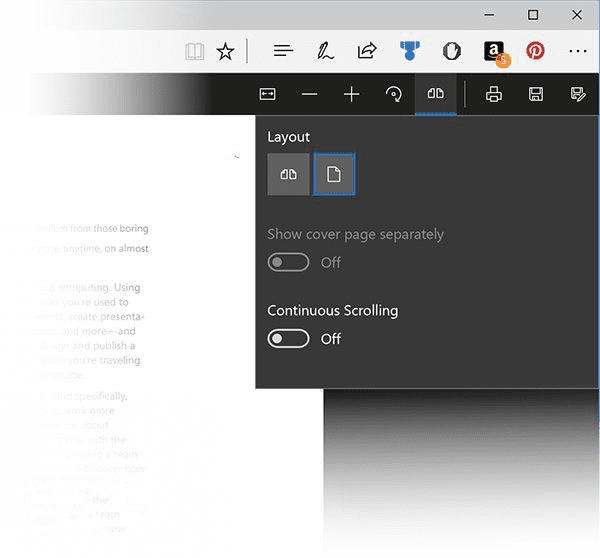Screen dimensions: 600x558
Task: Open the Reading view book icon
Action: (x=195, y=51)
